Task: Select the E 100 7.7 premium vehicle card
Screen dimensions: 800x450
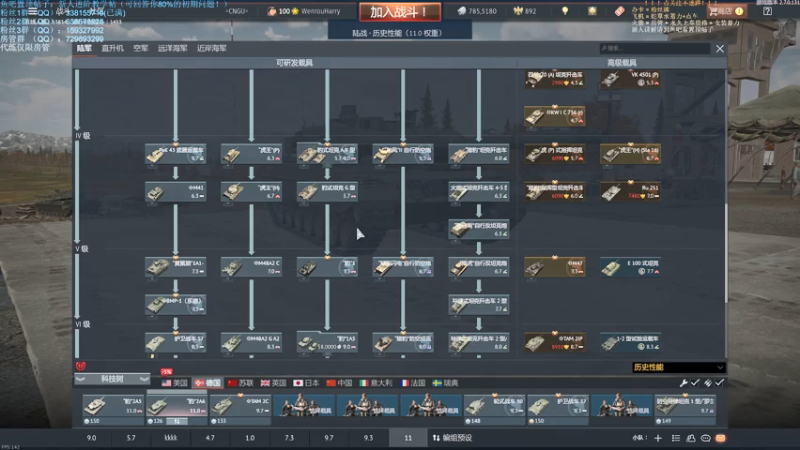Action: [x=630, y=267]
